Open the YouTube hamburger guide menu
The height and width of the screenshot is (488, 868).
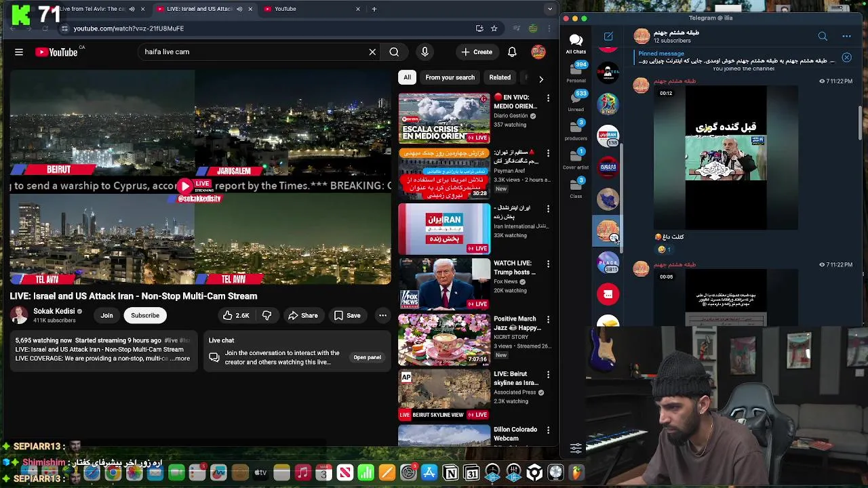[x=19, y=52]
